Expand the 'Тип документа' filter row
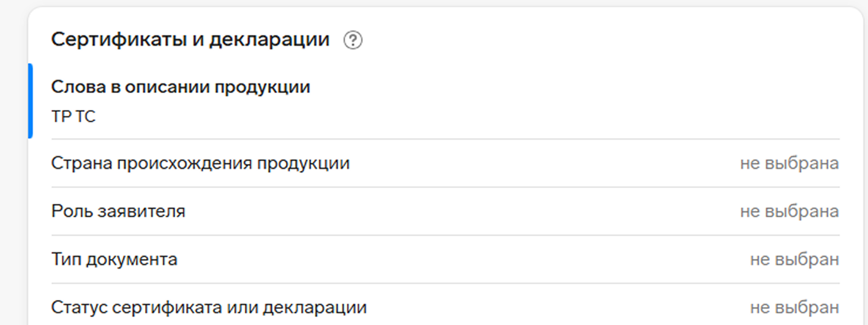This screenshot has height=325, width=868. [x=445, y=260]
